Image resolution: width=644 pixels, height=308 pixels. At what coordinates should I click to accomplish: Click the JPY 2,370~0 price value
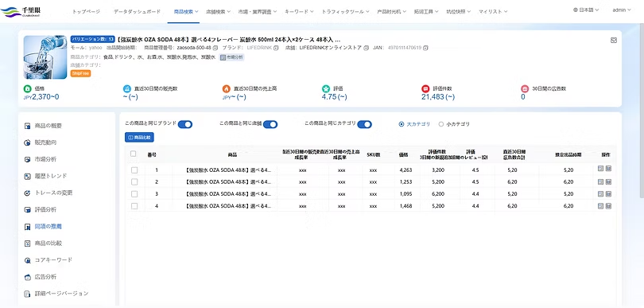tap(41, 97)
